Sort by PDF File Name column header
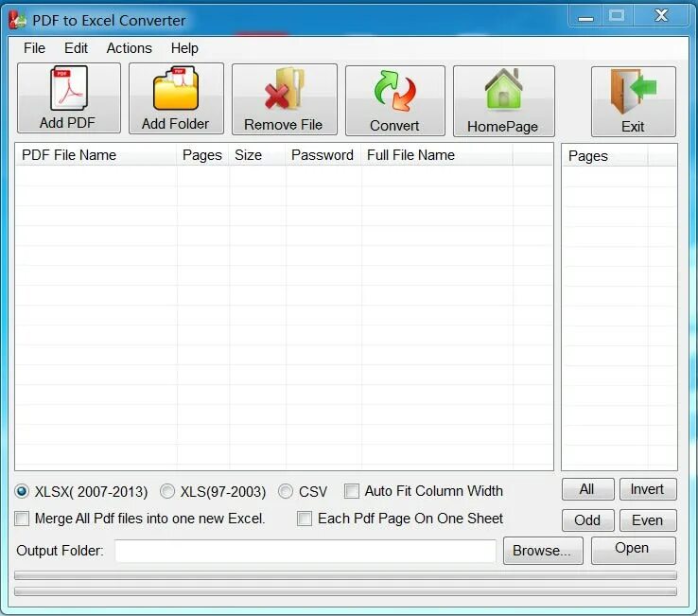This screenshot has width=698, height=616. [x=96, y=155]
